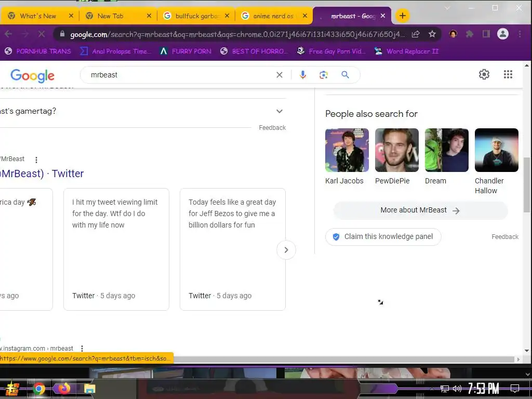The image size is (532, 399).
Task: Open Google quick settings gear
Action: point(484,74)
